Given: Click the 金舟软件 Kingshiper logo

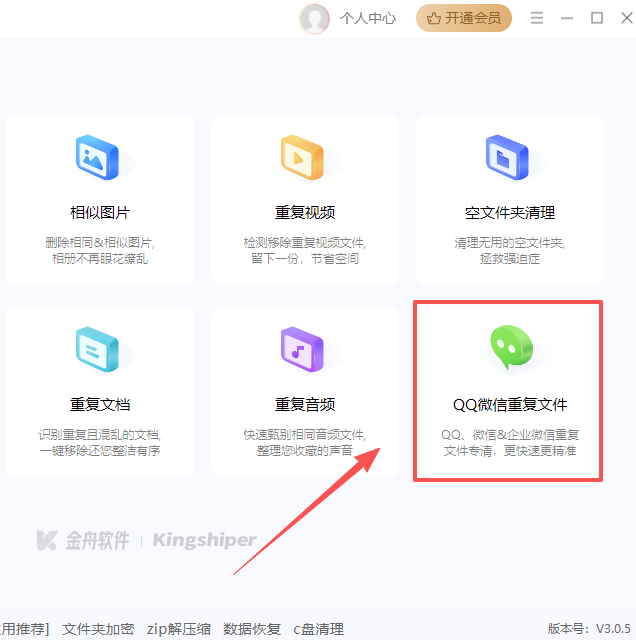Looking at the screenshot, I should click(146, 541).
